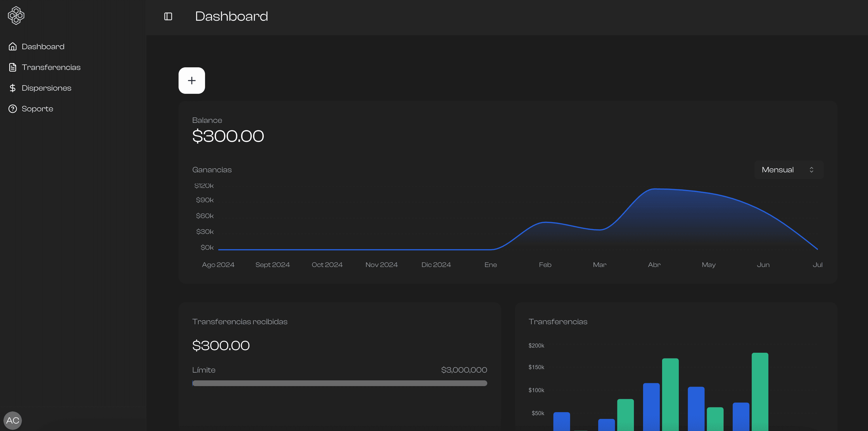Open the Transferencias section

[x=51, y=67]
